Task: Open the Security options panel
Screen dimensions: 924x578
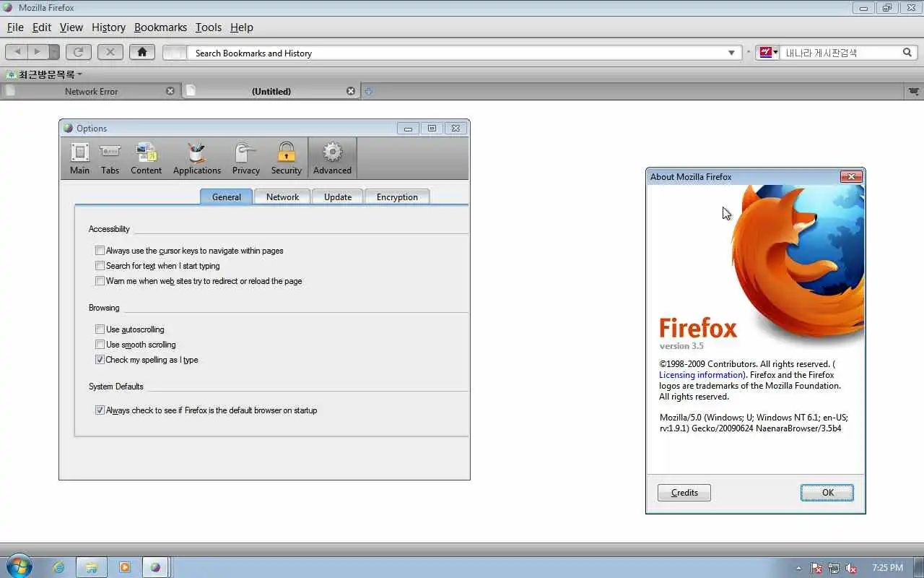Action: pos(286,158)
